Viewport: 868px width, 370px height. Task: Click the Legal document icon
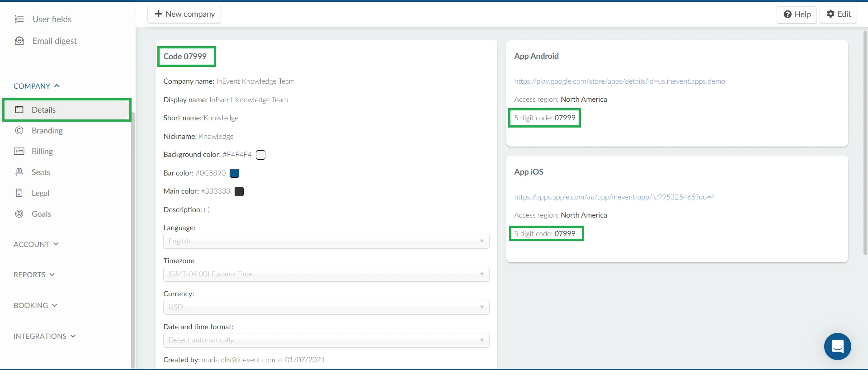click(x=19, y=193)
